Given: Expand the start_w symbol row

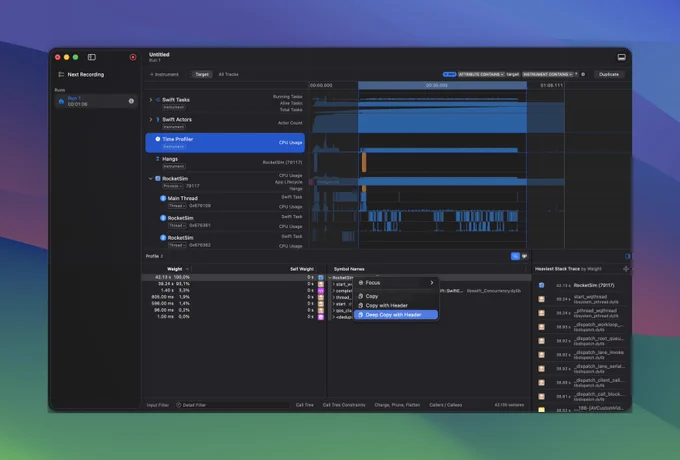Looking at the screenshot, I should coord(333,284).
